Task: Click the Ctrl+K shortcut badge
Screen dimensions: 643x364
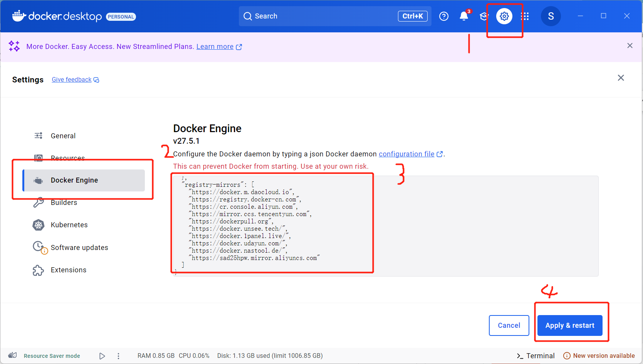Action: [x=413, y=16]
